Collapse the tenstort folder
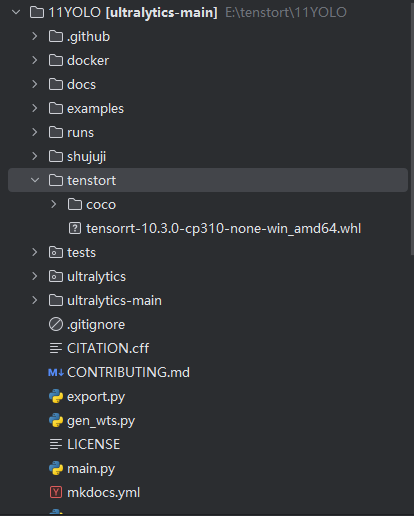The image size is (414, 516). click(x=35, y=180)
